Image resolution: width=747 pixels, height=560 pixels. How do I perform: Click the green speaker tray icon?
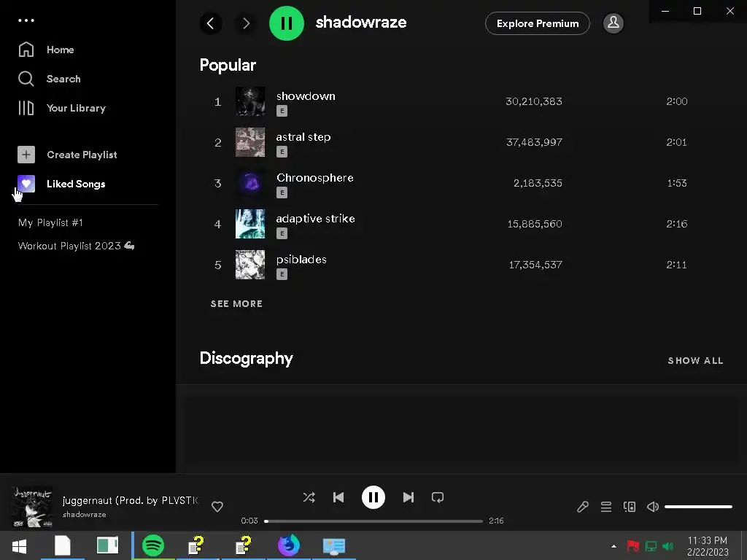pos(668,546)
